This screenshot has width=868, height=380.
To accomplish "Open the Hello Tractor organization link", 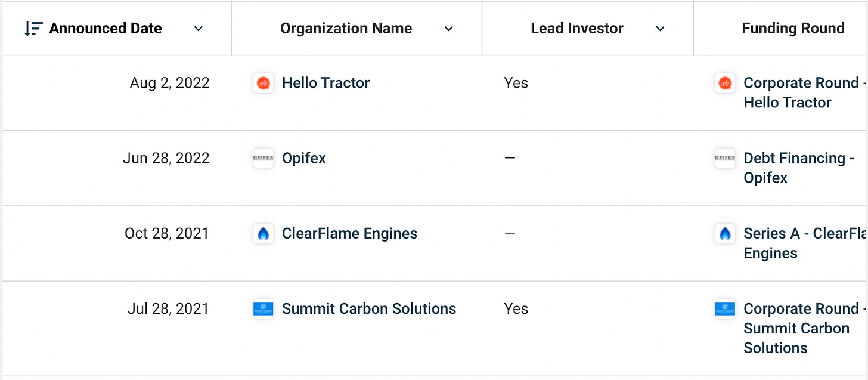I will (325, 83).
